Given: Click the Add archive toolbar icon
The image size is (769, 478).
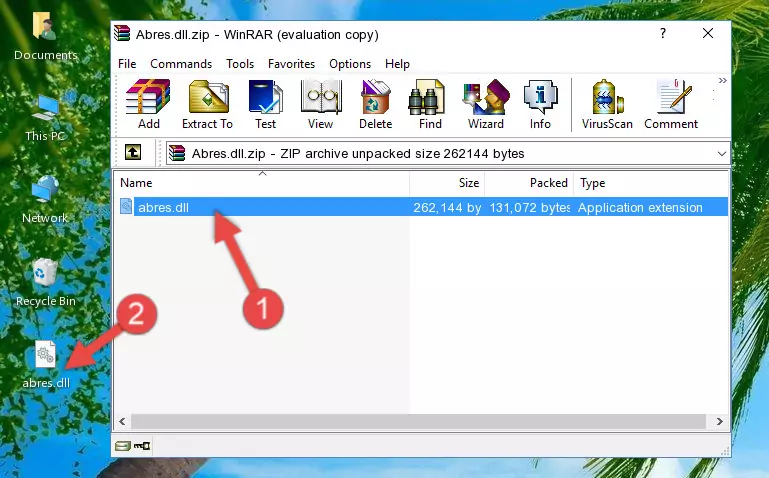Looking at the screenshot, I should 148,104.
